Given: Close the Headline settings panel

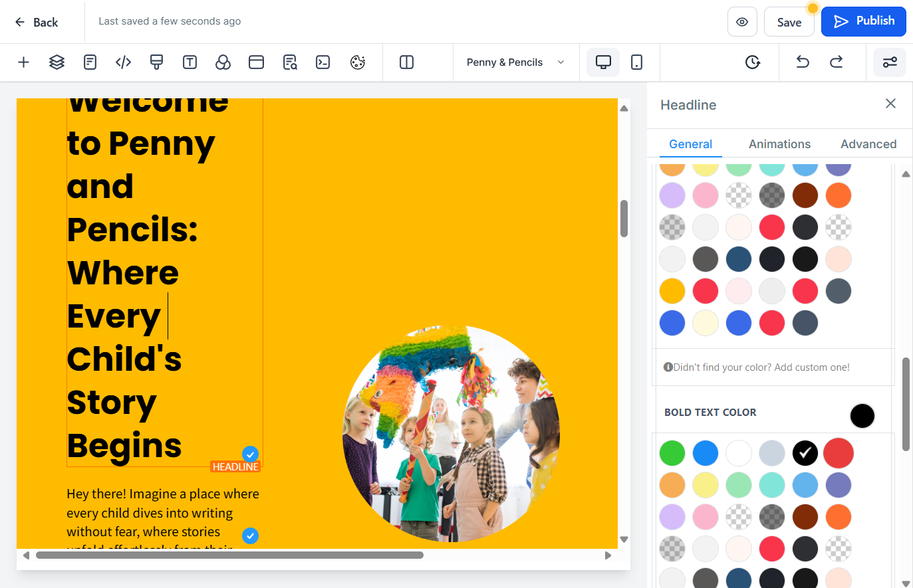Looking at the screenshot, I should [891, 104].
